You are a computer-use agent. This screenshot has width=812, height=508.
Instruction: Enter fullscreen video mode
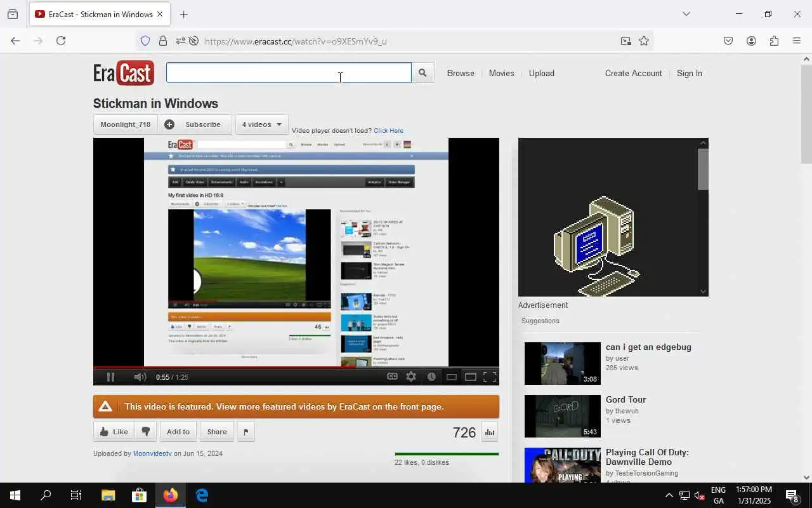click(x=490, y=377)
